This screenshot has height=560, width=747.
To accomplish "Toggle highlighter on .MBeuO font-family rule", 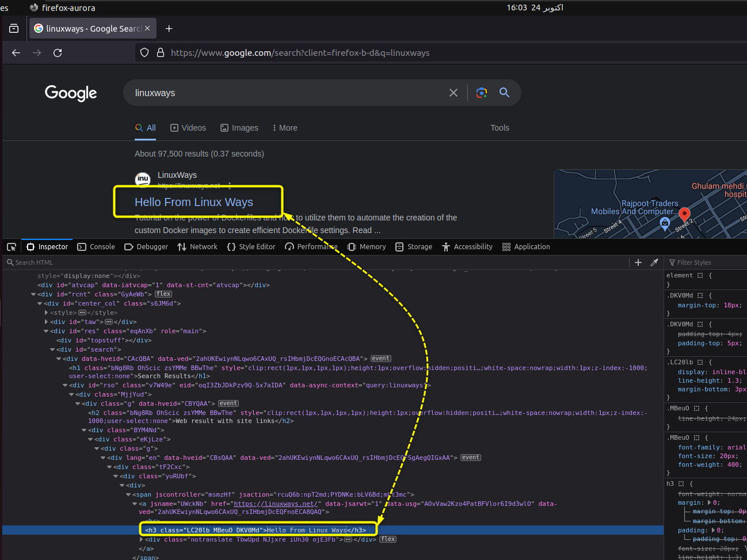I will (x=696, y=438).
